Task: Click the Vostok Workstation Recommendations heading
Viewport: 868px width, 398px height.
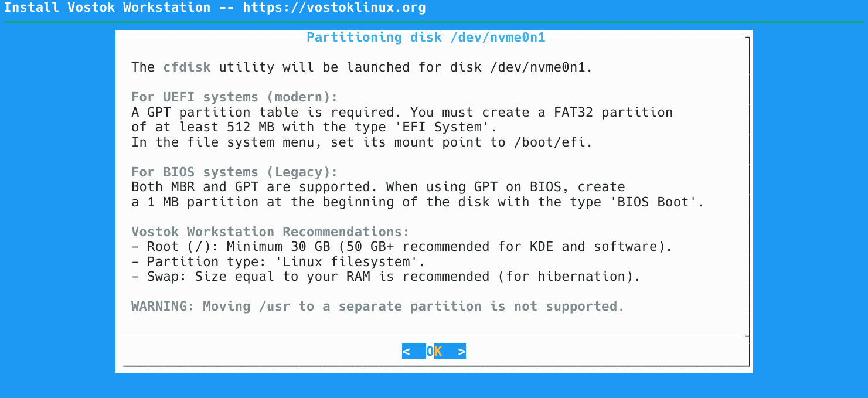Action: click(270, 232)
